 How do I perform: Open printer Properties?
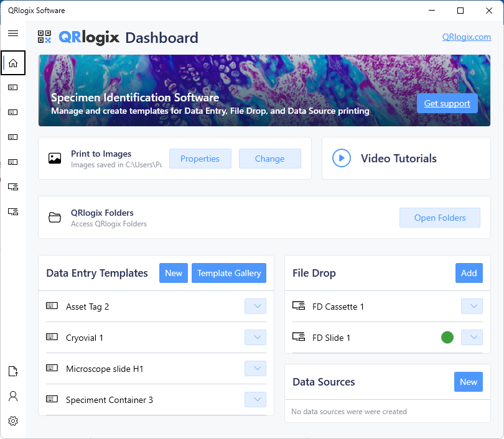[200, 159]
